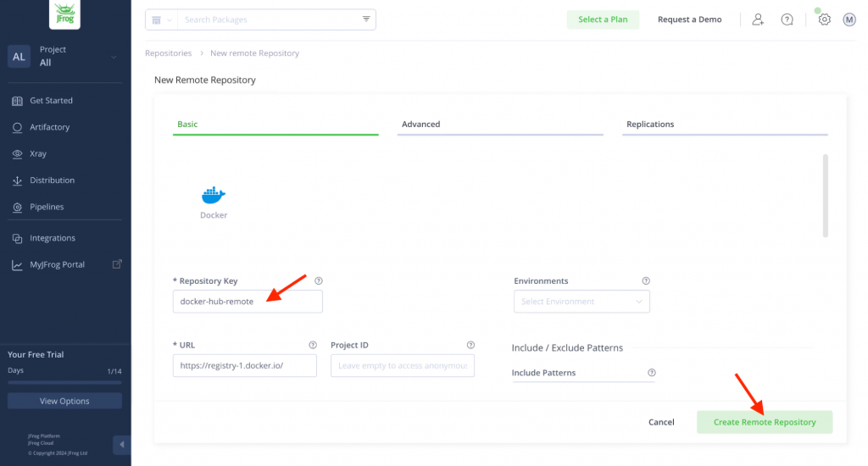Image resolution: width=868 pixels, height=466 pixels.
Task: Click the add user icon
Action: coord(758,19)
